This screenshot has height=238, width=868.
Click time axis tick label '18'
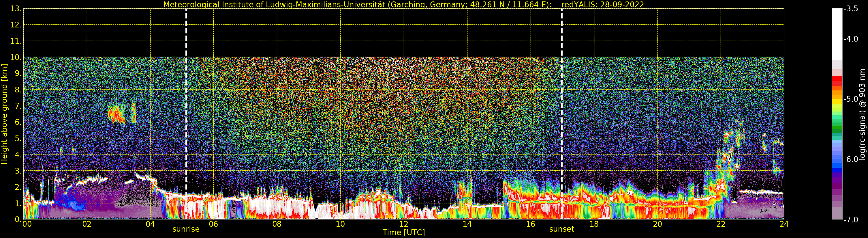594,224
